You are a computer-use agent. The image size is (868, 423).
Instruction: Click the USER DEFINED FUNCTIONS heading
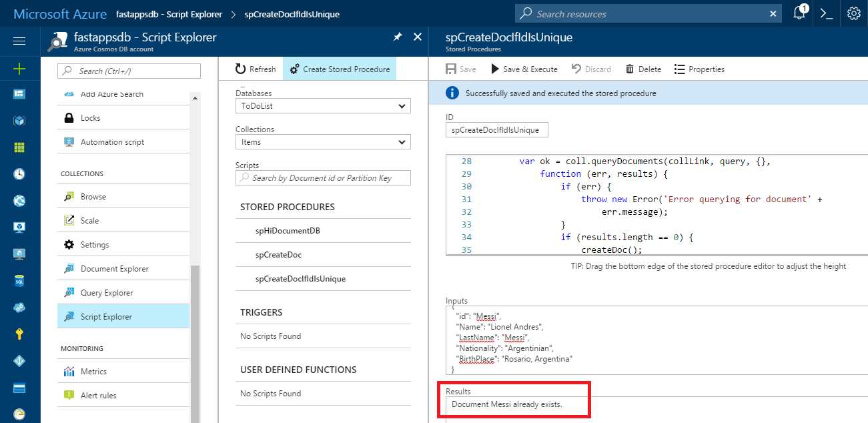[x=298, y=370]
